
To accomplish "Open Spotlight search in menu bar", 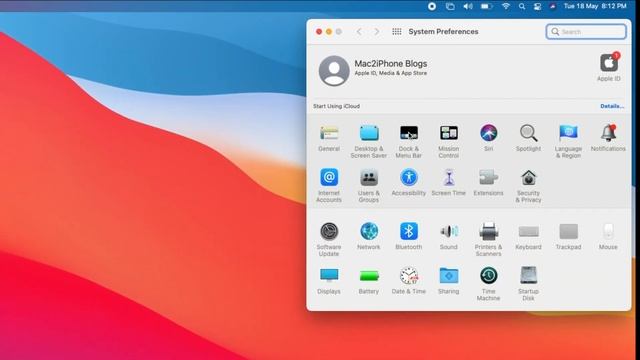I will 522,6.
